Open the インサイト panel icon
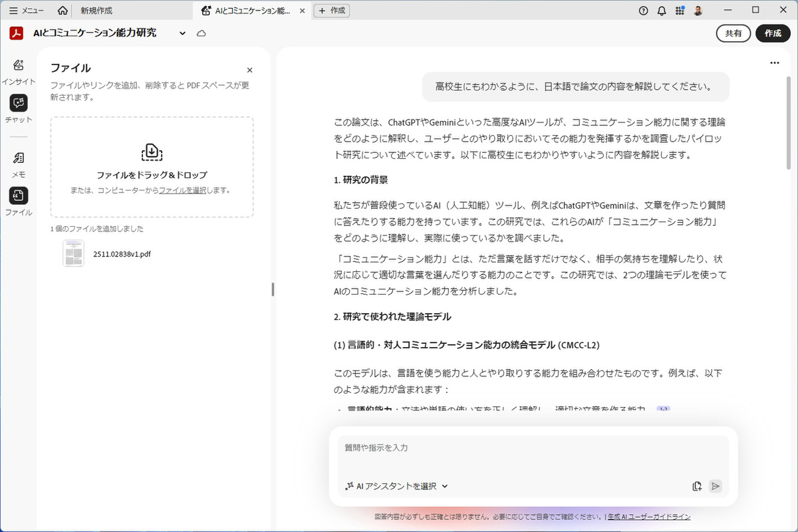This screenshot has width=798, height=532. 19,65
